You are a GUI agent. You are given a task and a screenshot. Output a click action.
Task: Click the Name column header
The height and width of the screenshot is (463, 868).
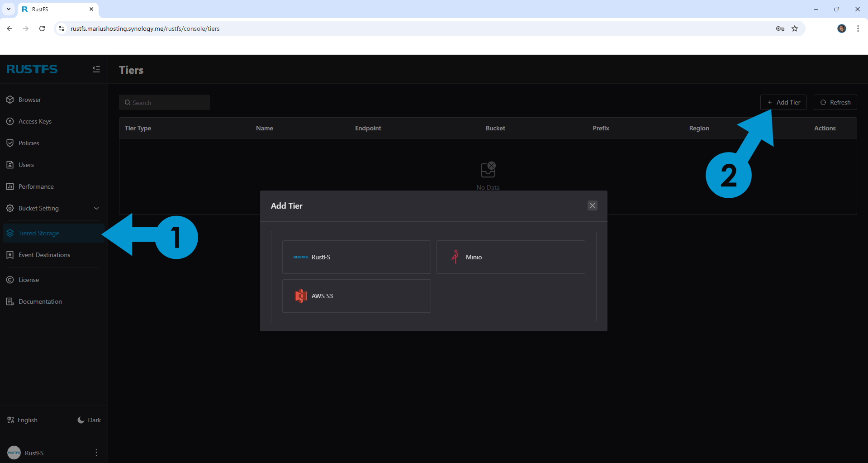[265, 128]
